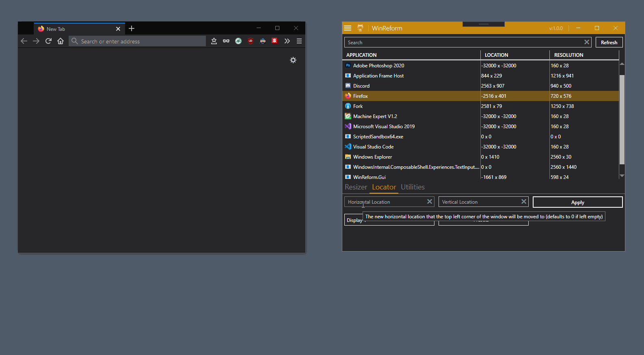Open WinReform hamburger menu
644x355 pixels.
348,28
